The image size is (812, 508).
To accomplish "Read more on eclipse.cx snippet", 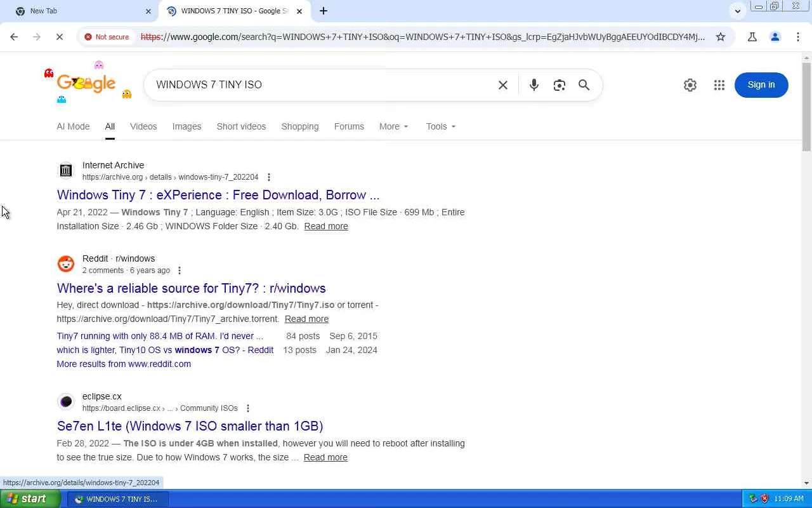I will click(x=325, y=457).
